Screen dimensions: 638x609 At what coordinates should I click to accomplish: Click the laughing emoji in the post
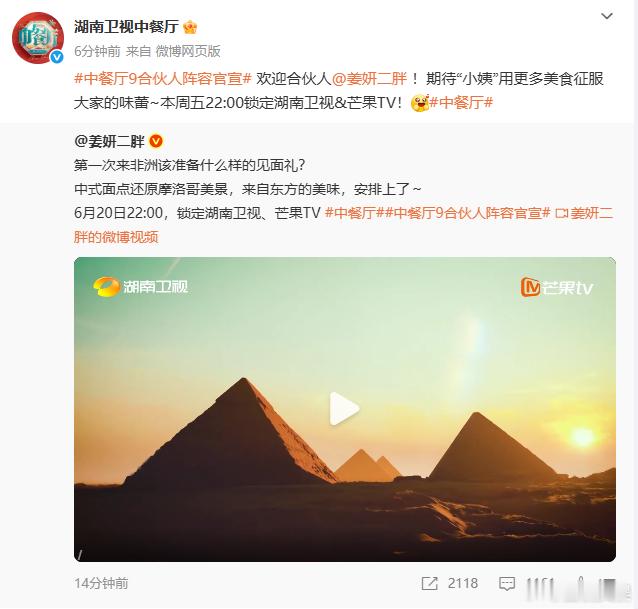[x=420, y=103]
